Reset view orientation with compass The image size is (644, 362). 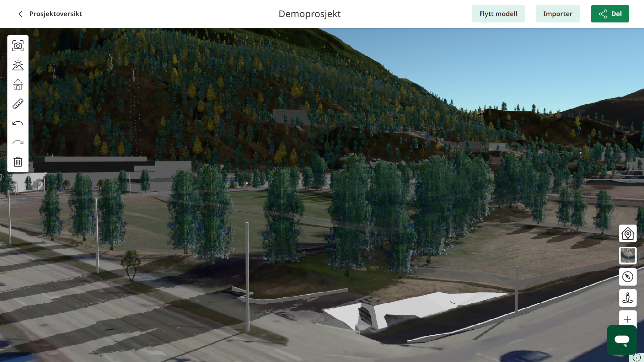[628, 277]
